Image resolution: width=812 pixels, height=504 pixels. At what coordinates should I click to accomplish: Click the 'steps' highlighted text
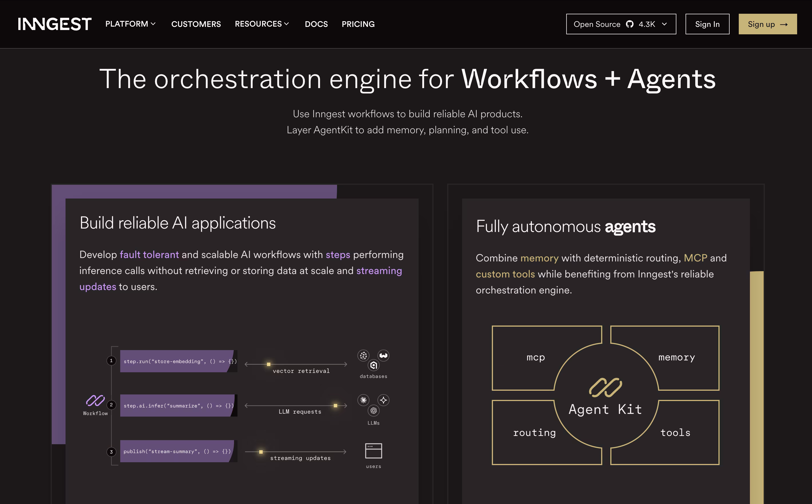coord(338,255)
